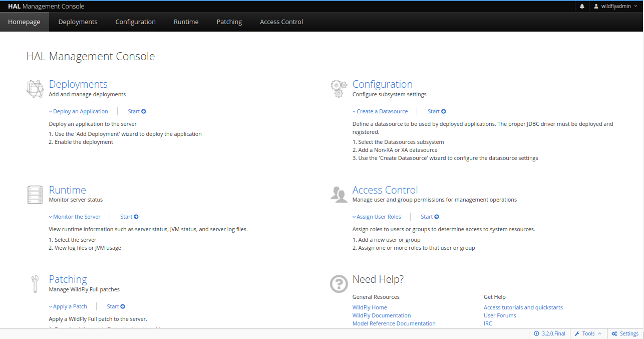Start the Assign User Roles task
This screenshot has width=644, height=339.
(430, 217)
